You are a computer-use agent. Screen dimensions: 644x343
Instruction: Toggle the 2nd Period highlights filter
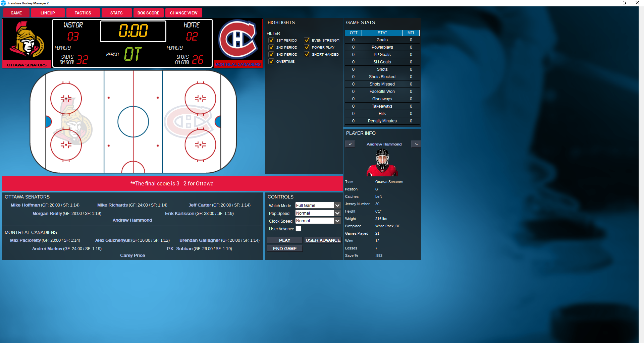(271, 47)
